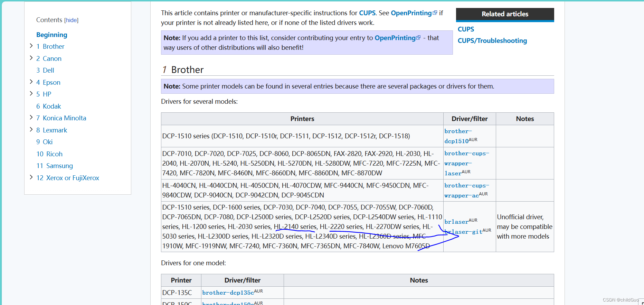
Task: Open the OpenPrinting link inside the Note box
Action: click(395, 38)
